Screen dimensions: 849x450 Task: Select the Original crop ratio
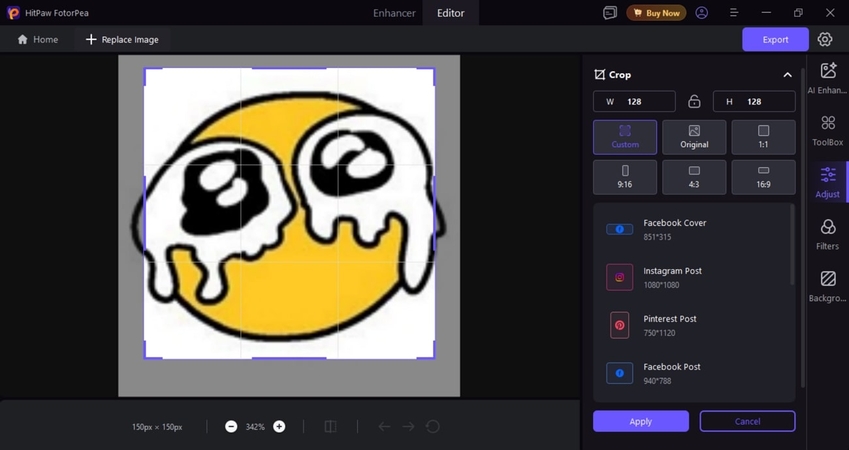[x=694, y=137]
